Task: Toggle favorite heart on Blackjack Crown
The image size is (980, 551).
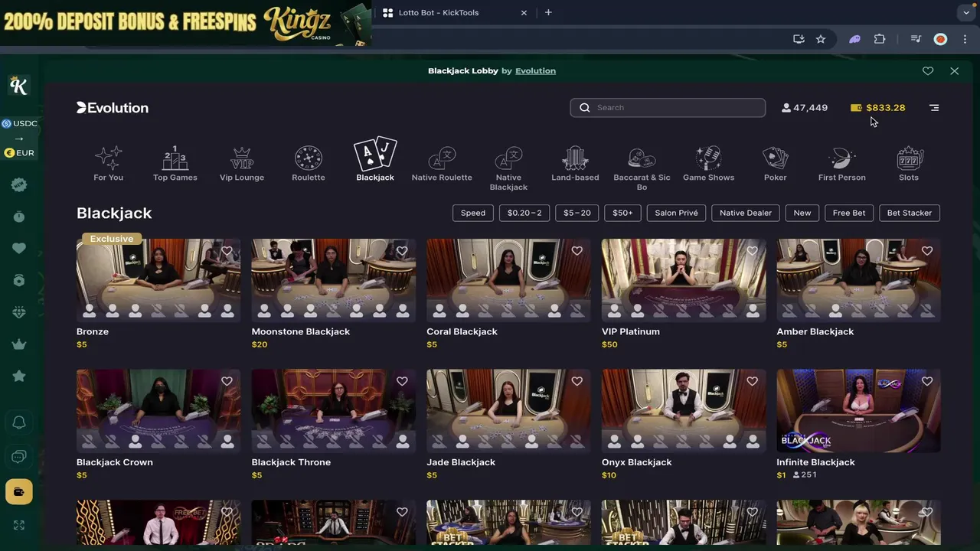Action: [x=227, y=381]
